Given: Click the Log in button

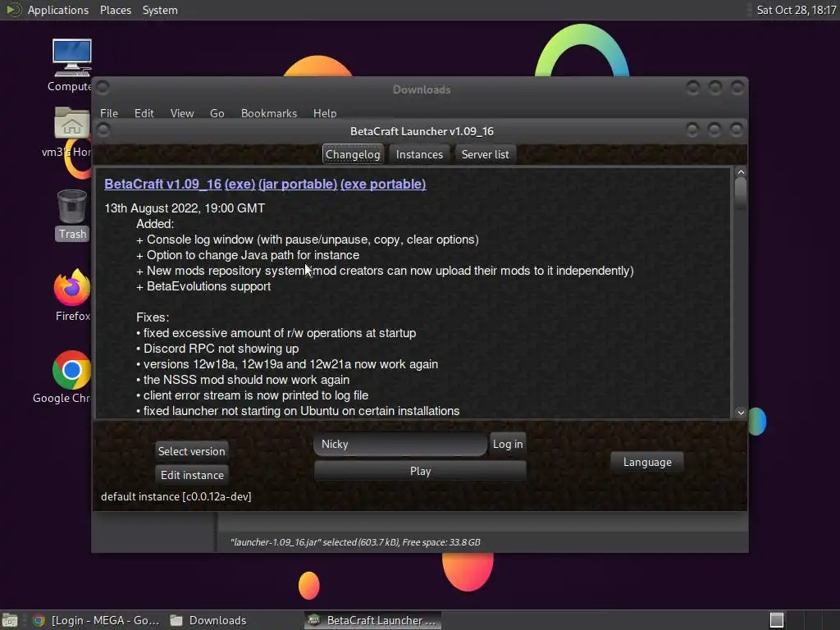Looking at the screenshot, I should (508, 444).
